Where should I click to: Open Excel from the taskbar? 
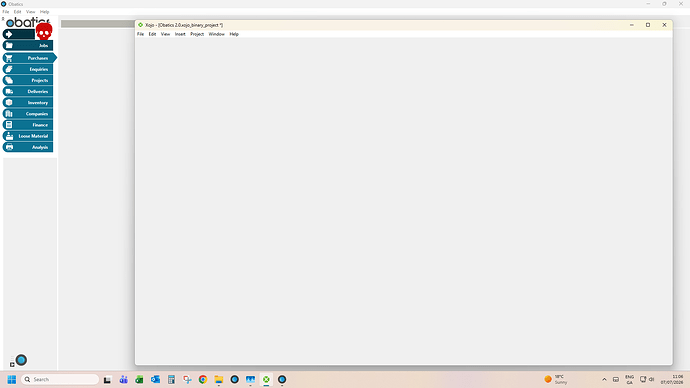coord(139,379)
